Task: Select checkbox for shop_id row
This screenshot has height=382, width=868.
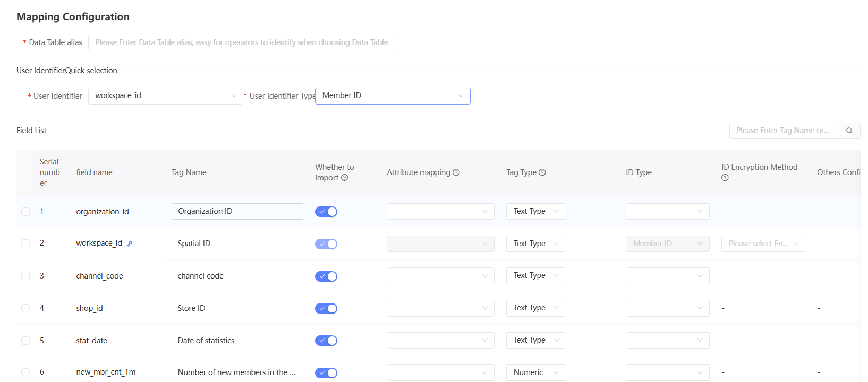Action: point(25,308)
